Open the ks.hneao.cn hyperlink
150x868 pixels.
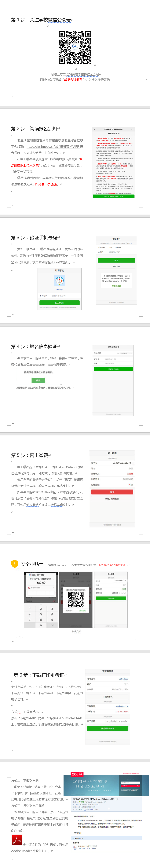(x=41, y=147)
